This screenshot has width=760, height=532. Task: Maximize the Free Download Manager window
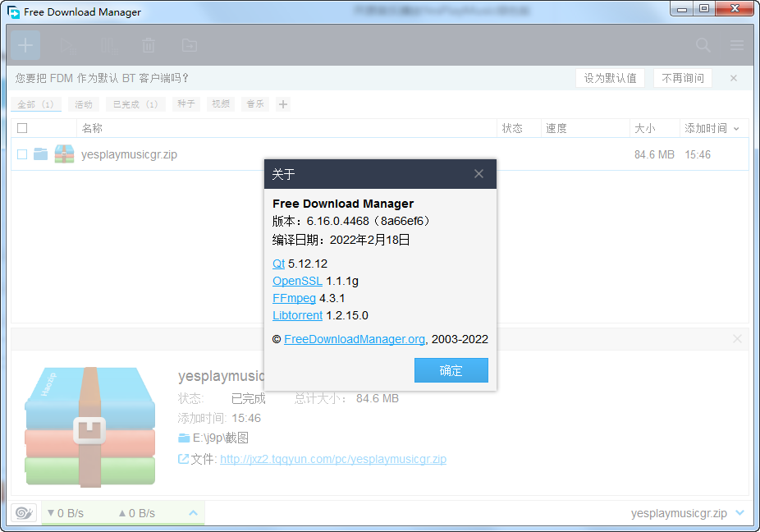point(704,9)
